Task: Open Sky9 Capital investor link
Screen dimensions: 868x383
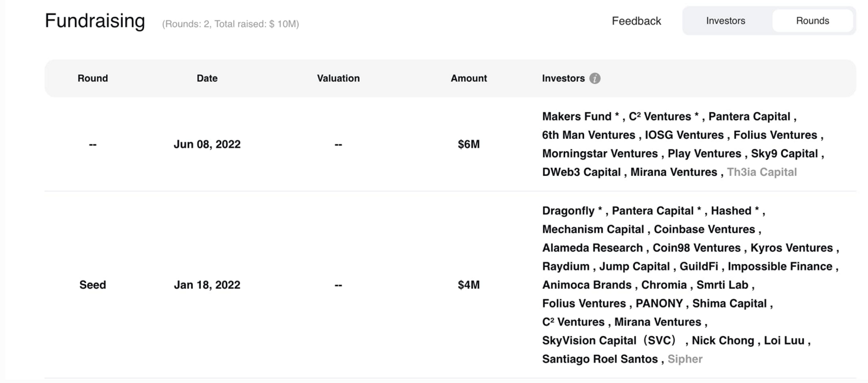Action: (x=784, y=154)
